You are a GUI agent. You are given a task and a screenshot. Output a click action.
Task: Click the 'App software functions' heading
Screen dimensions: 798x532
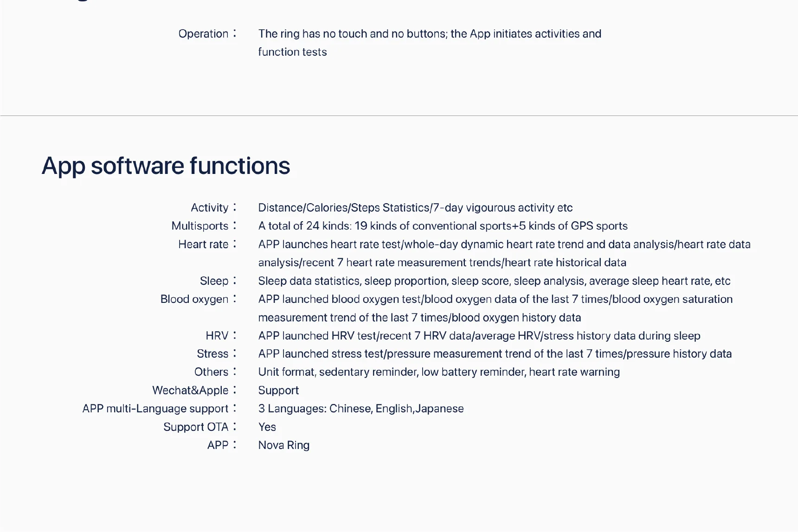pos(166,166)
